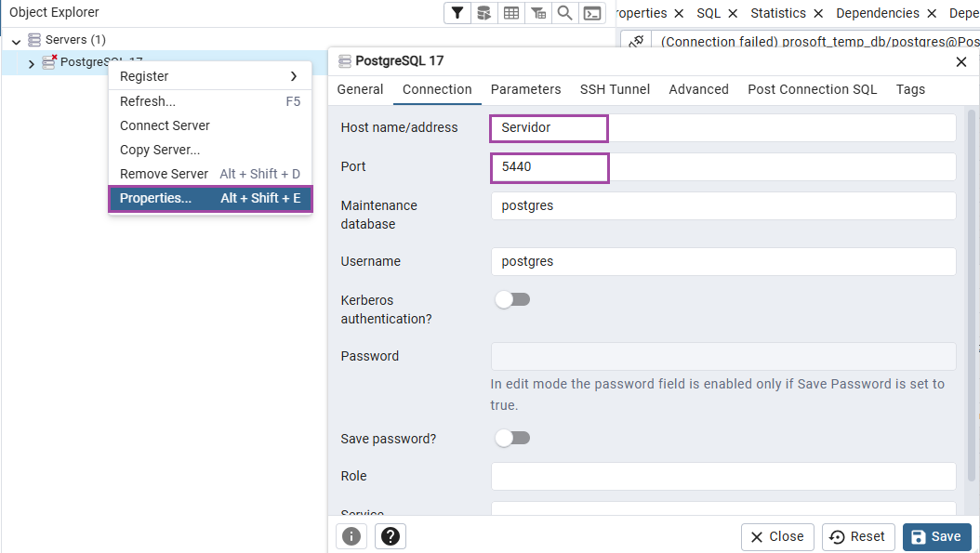
Task: Open the Post Connection SQL tab
Action: click(813, 89)
